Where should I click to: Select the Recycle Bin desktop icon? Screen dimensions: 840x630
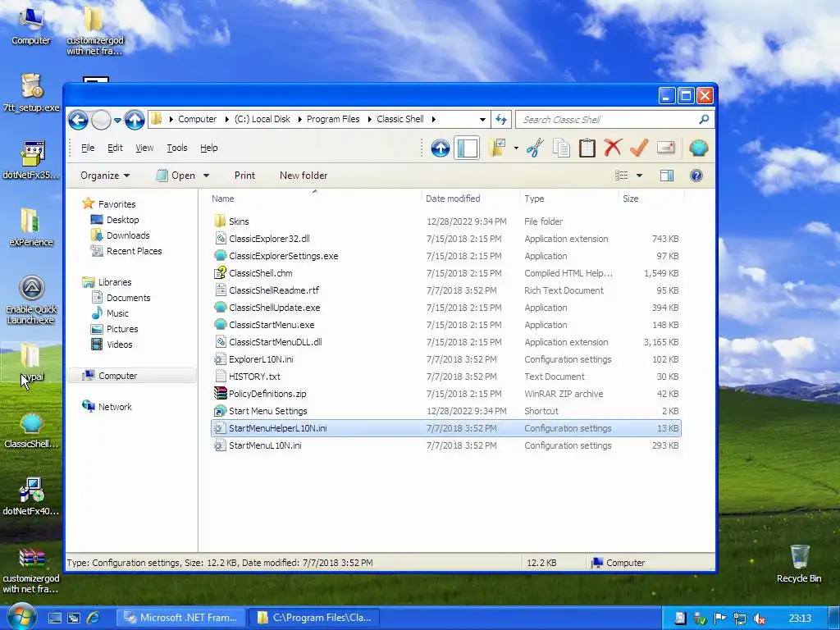pos(799,564)
